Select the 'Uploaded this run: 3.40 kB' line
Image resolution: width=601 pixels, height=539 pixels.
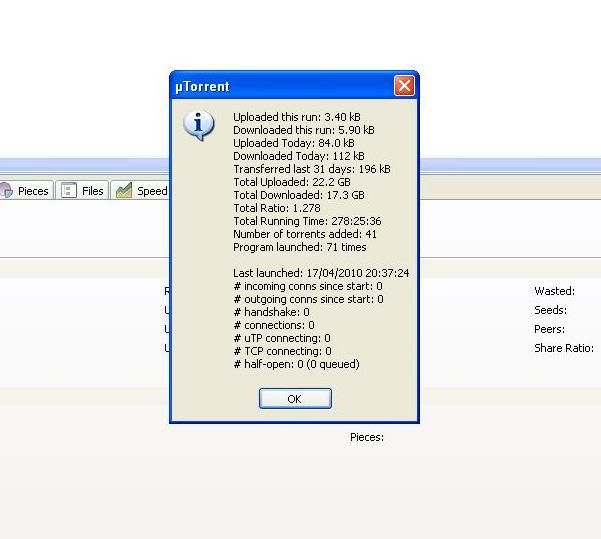[x=297, y=117]
